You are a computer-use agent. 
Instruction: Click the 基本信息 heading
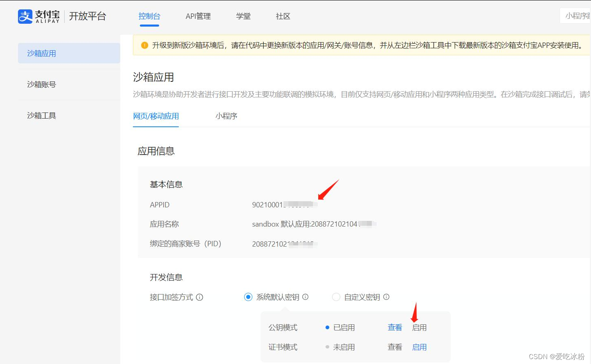click(x=166, y=184)
